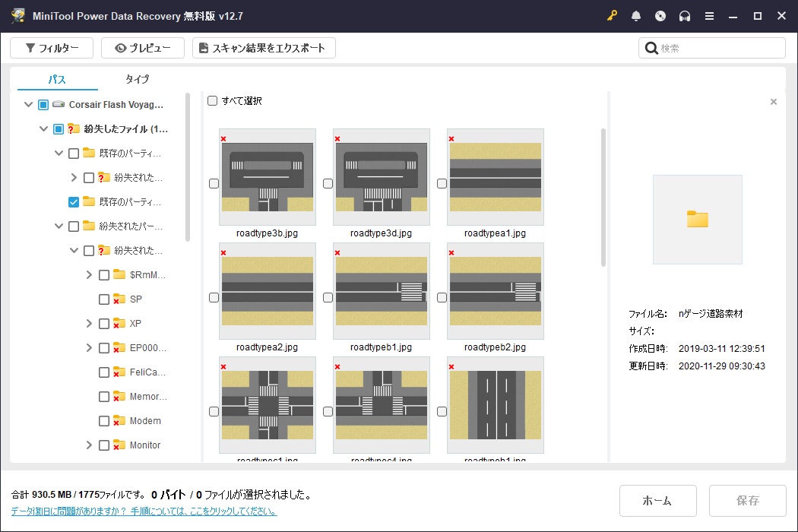The height and width of the screenshot is (532, 798).
Task: Open the hamburger menu icon
Action: coord(709,16)
